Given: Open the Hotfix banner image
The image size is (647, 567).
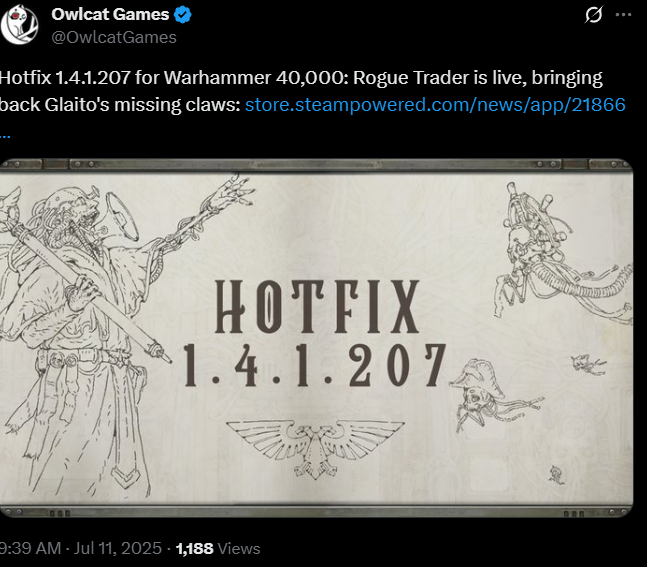Looking at the screenshot, I should coord(316,338).
